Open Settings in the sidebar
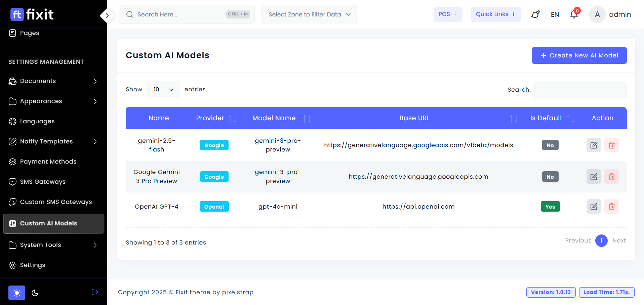The image size is (644, 305). coord(54,265)
